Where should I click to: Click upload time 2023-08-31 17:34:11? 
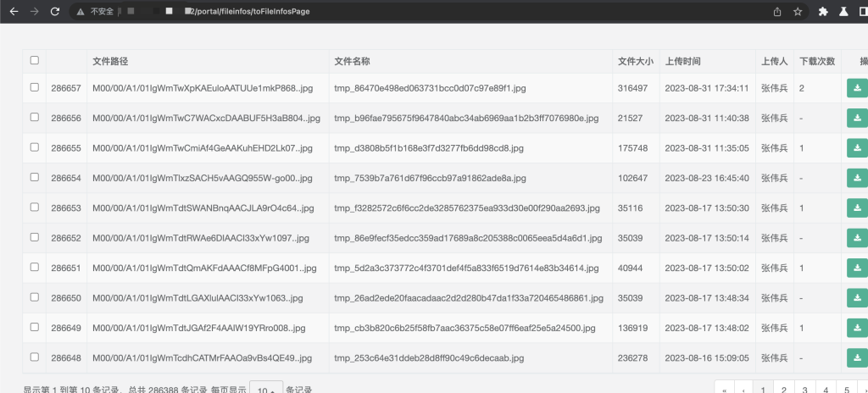[707, 88]
